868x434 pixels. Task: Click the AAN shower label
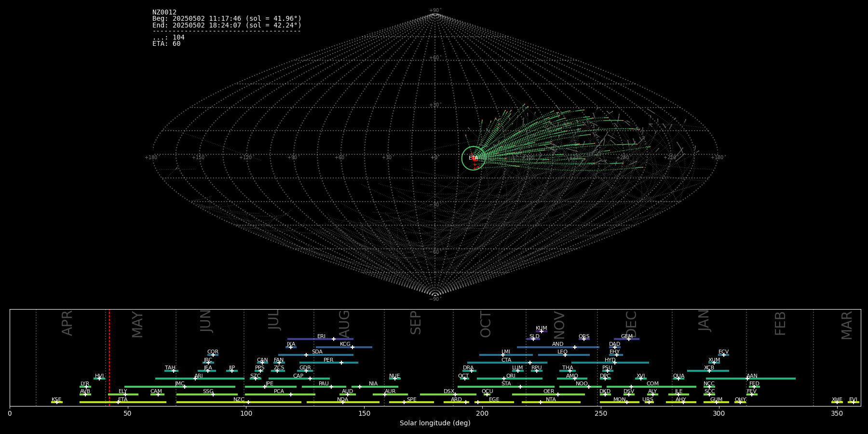(x=752, y=376)
